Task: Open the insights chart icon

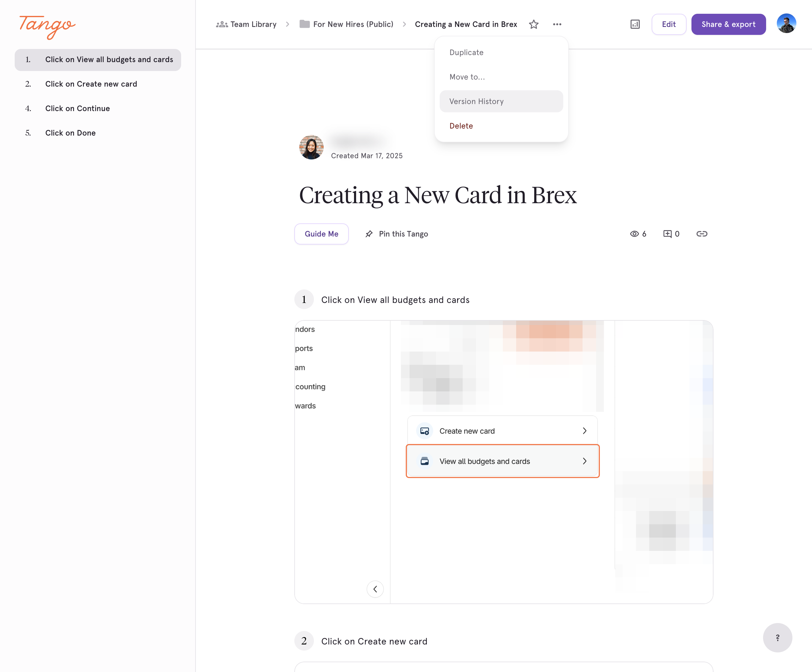Action: point(635,24)
